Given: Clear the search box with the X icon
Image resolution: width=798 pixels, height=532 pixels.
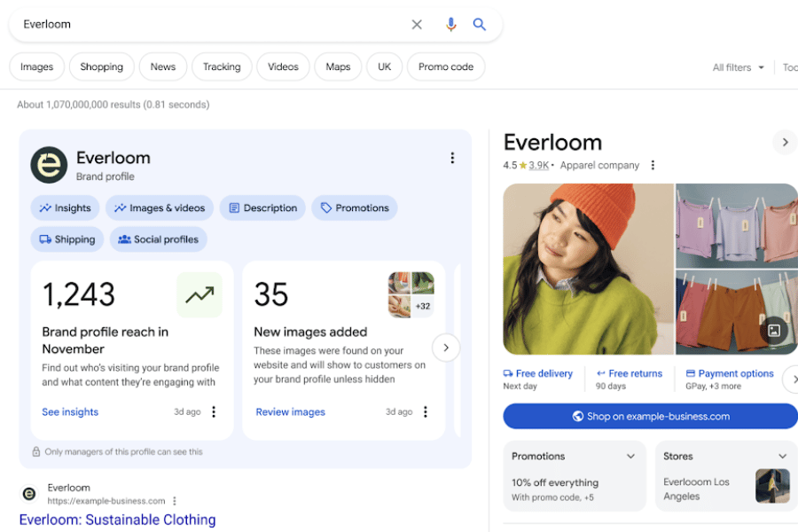Looking at the screenshot, I should [x=417, y=25].
